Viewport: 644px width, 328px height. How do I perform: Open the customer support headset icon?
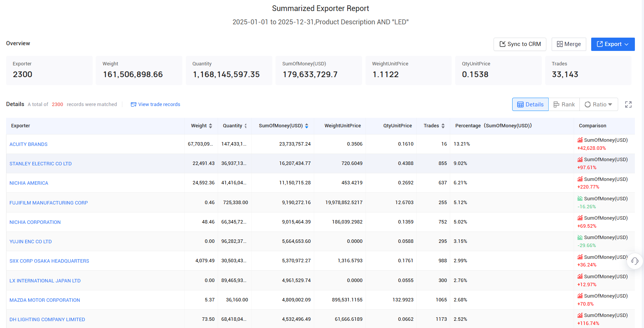click(635, 261)
